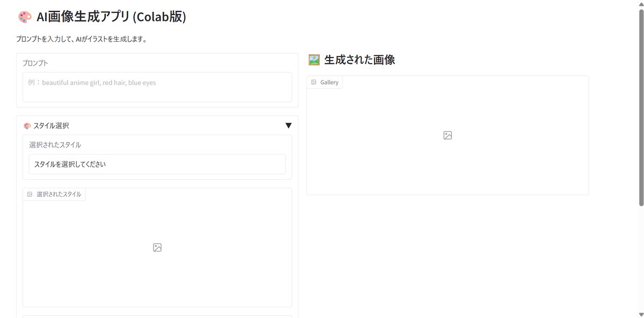Click the palette emoji in the app title
Image resolution: width=644 pixels, height=318 pixels.
coord(25,17)
